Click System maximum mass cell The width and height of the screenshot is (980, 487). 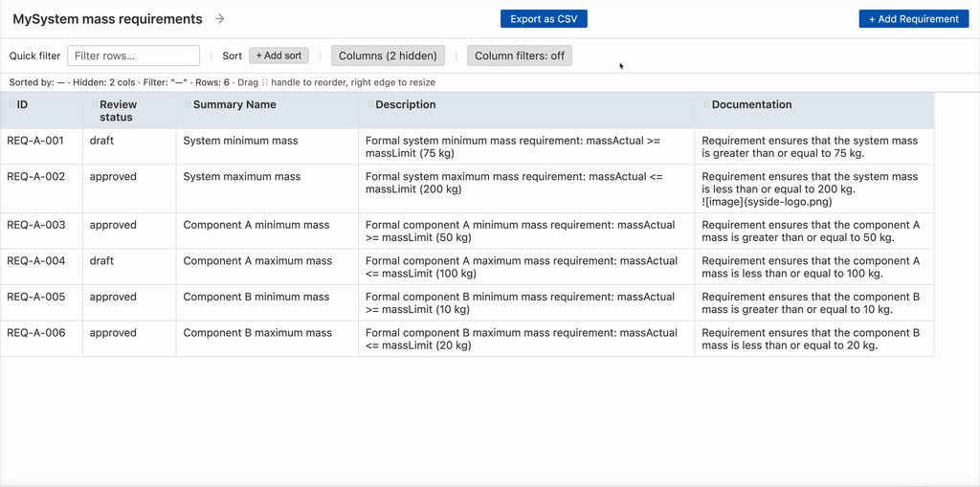click(268, 188)
